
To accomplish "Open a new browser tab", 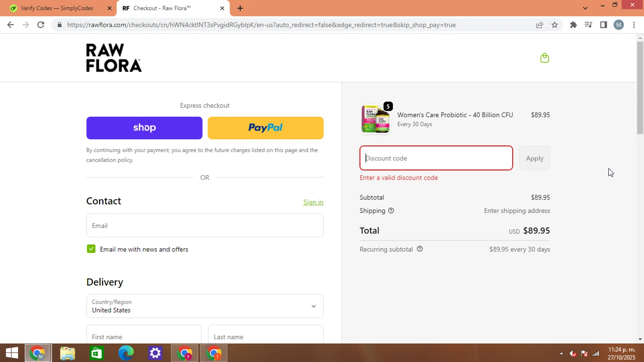I will tap(240, 8).
